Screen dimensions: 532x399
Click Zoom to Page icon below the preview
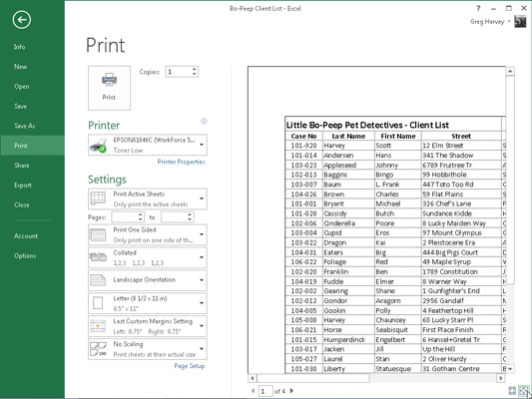click(x=524, y=391)
